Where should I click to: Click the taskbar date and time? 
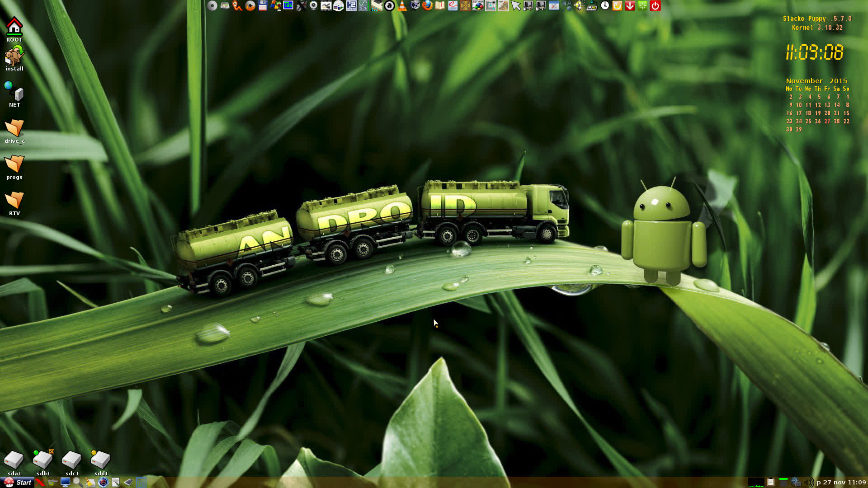click(x=841, y=482)
